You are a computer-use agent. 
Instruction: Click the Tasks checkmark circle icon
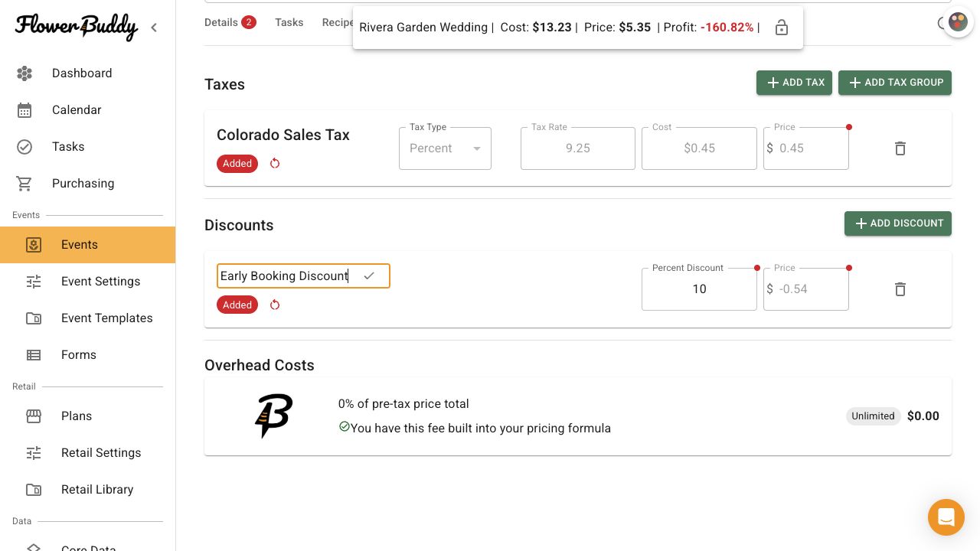[x=24, y=147]
